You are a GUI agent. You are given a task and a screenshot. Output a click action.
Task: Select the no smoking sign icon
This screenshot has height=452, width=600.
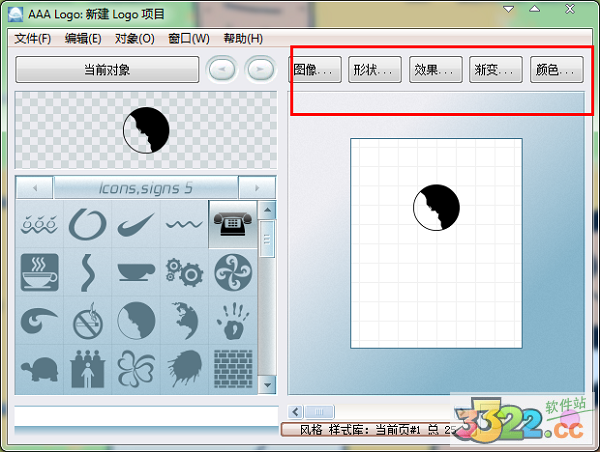coord(88,321)
